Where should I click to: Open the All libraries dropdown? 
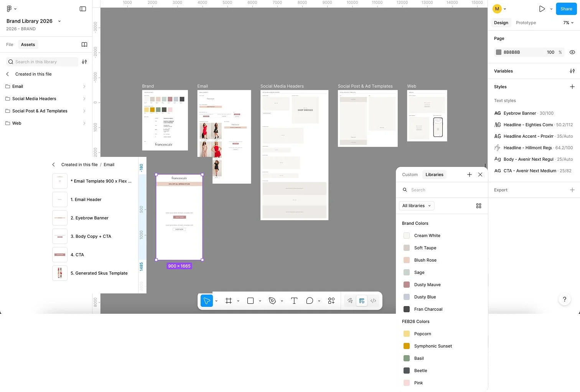click(x=416, y=206)
